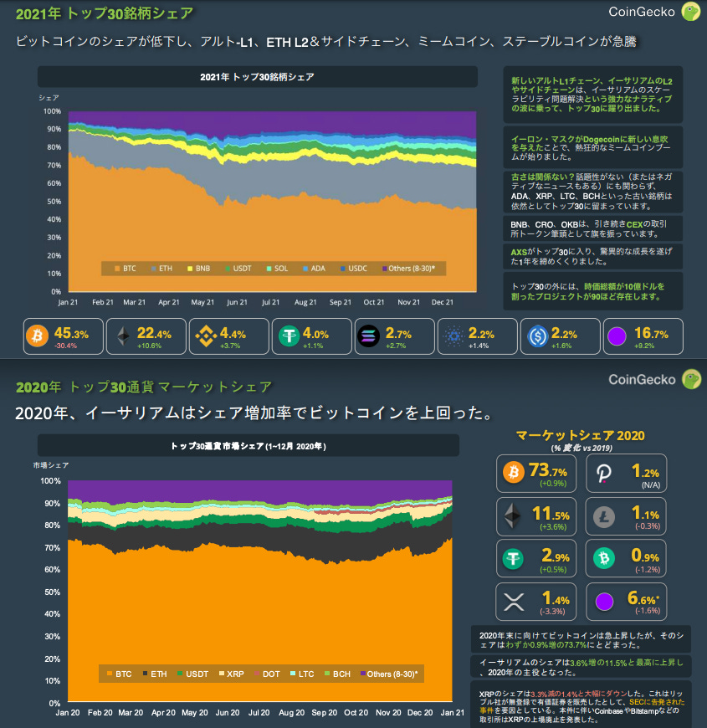This screenshot has width=707, height=728.
Task: Click BNB legend swatch in 2021 chart
Action: click(190, 269)
